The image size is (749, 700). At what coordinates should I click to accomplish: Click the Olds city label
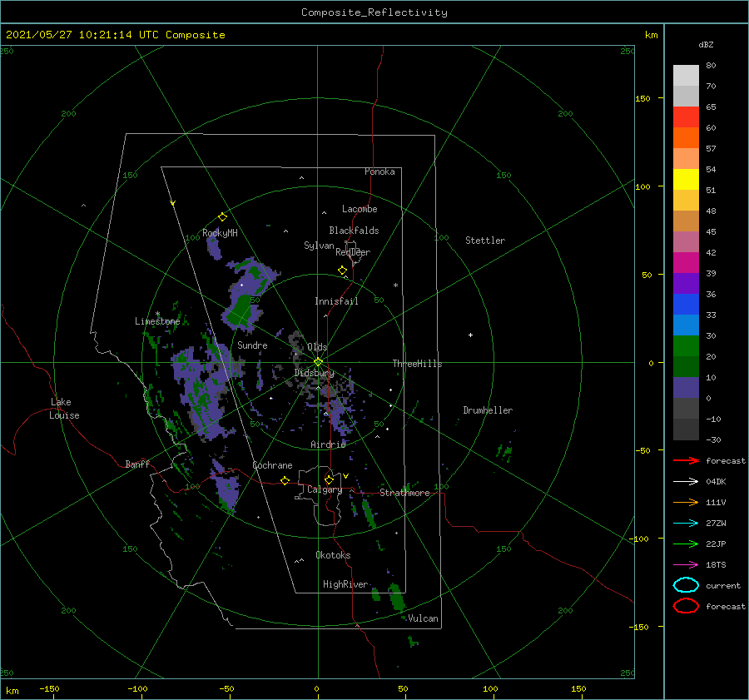[317, 347]
